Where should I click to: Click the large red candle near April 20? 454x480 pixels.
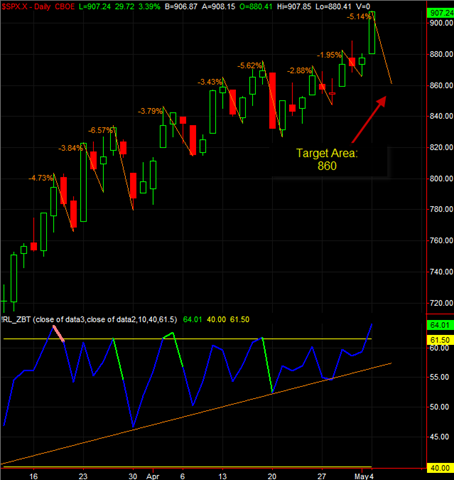click(272, 100)
